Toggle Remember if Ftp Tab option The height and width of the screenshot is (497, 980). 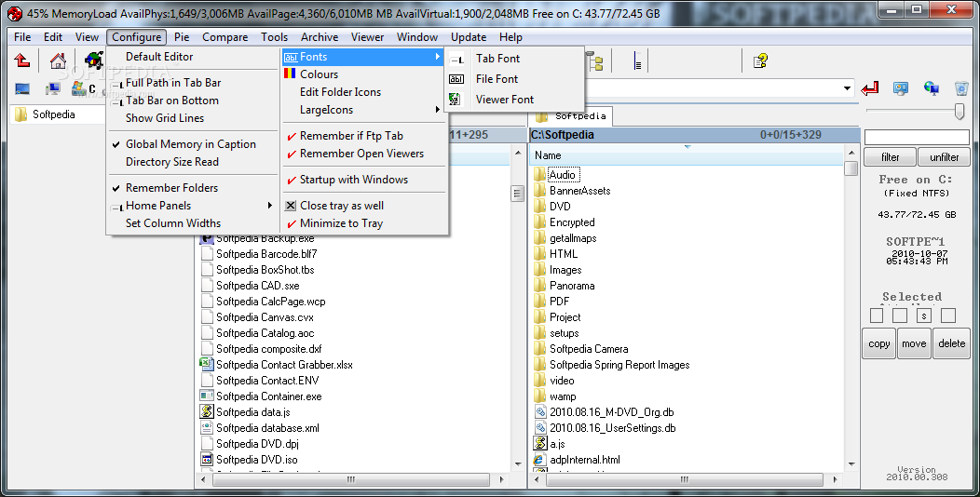(x=351, y=136)
